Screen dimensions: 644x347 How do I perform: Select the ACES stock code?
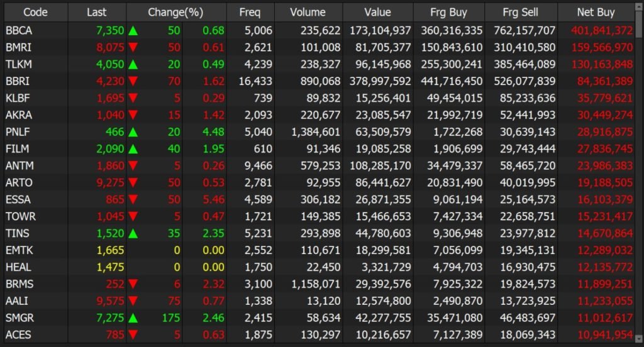[18, 334]
